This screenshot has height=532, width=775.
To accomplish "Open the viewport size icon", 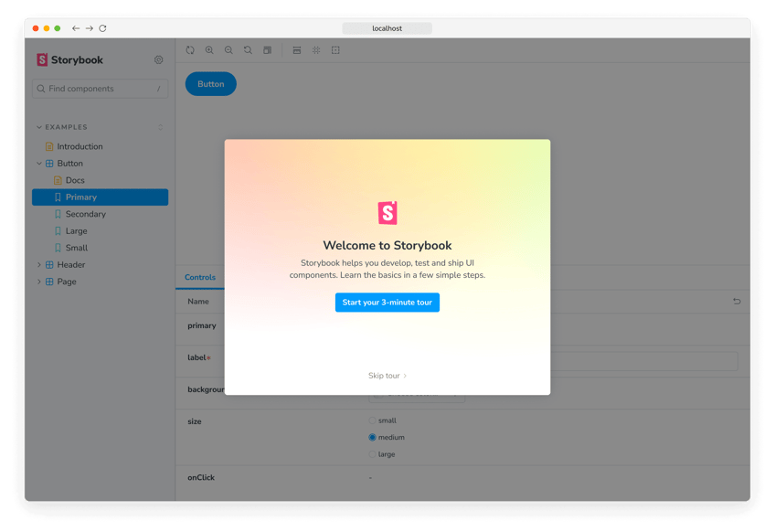I will tap(297, 50).
